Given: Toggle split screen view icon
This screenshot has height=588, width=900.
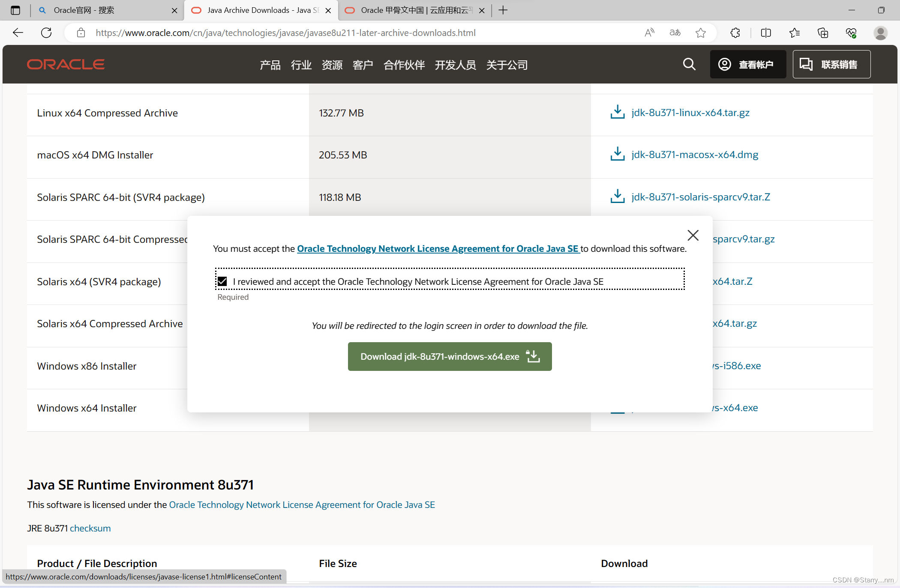Looking at the screenshot, I should 766,33.
